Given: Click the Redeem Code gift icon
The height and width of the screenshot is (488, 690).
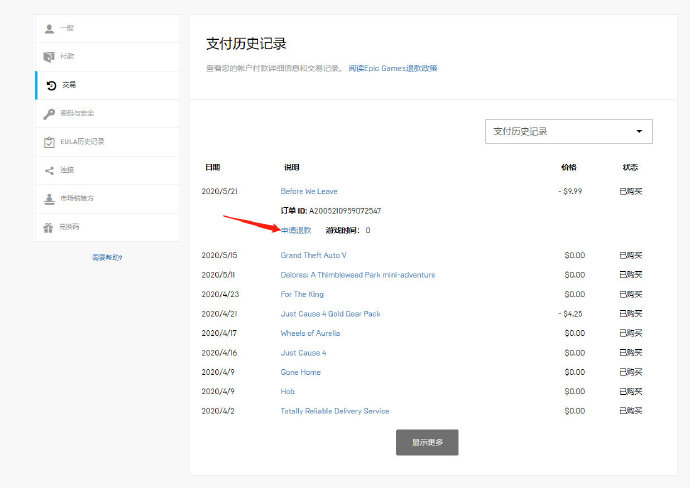Looking at the screenshot, I should pyautogui.click(x=50, y=227).
